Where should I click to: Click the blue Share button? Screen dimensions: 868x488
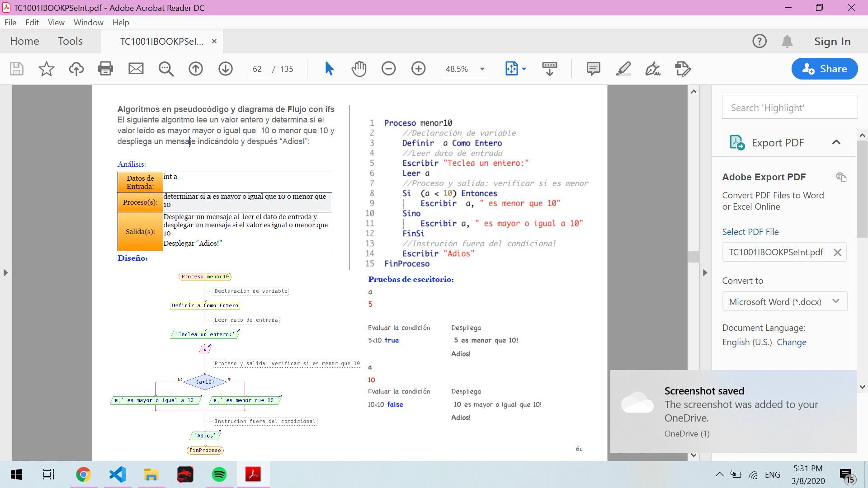[x=824, y=69]
